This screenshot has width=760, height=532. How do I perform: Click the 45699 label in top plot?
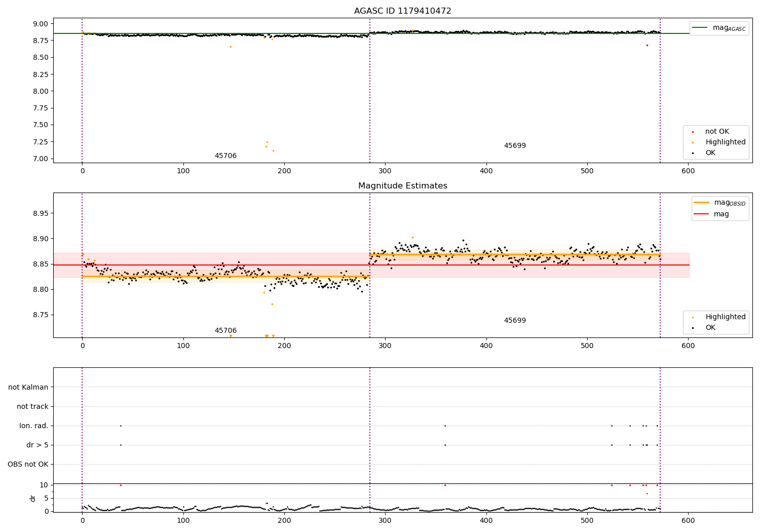coord(515,146)
